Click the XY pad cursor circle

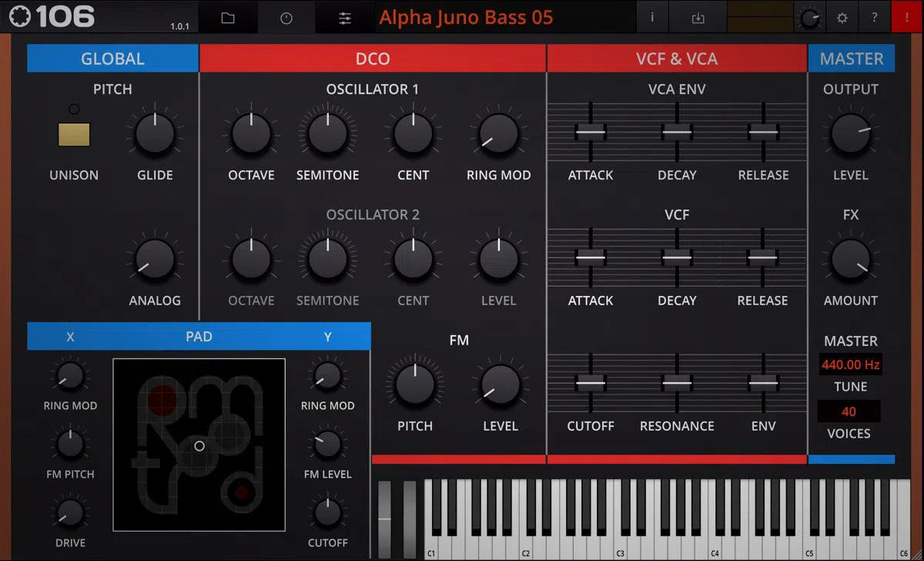point(199,446)
